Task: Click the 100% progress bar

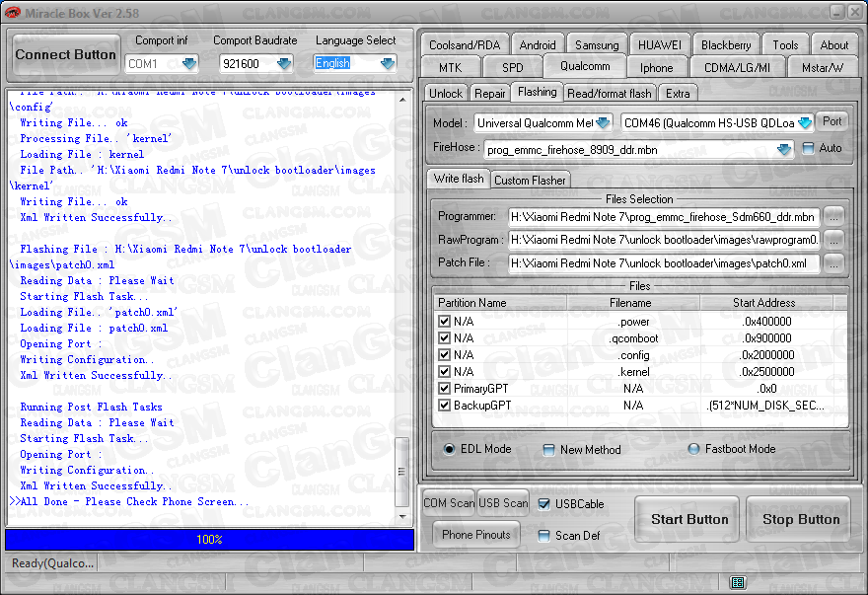Action: click(x=209, y=539)
